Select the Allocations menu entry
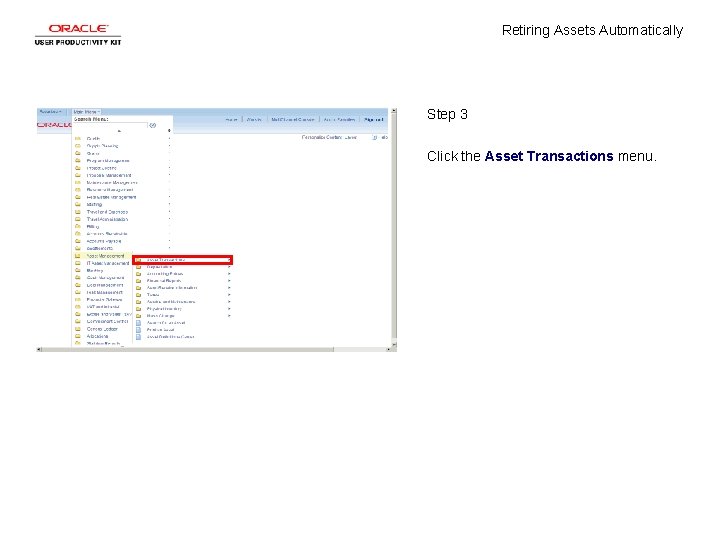720x540 pixels. tap(97, 336)
